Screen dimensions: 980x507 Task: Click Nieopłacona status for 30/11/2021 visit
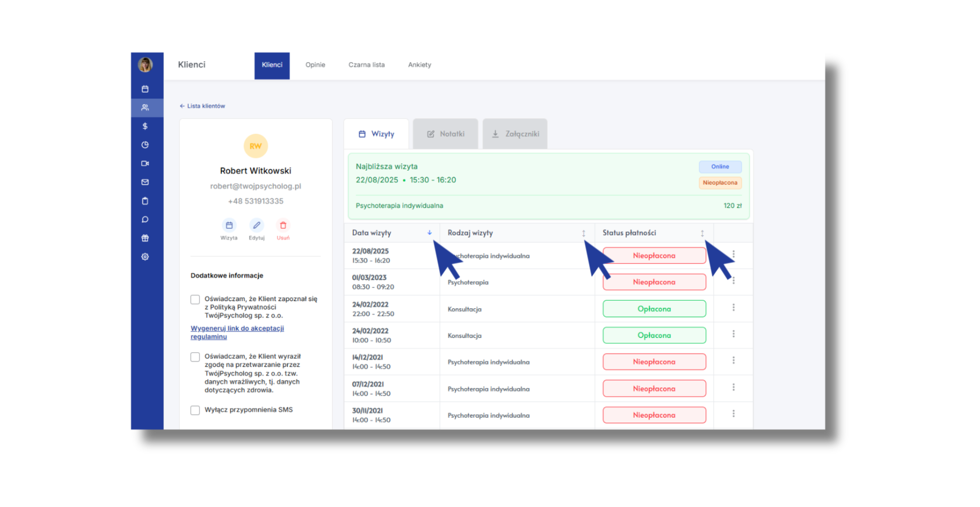[x=654, y=415]
